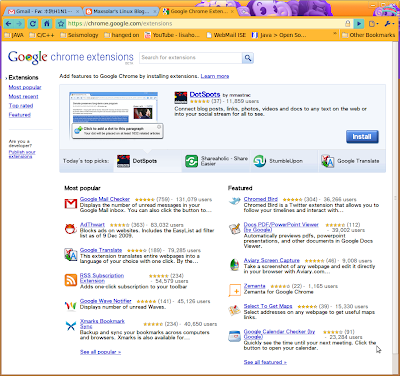Open the wrench tools menu

389,24
